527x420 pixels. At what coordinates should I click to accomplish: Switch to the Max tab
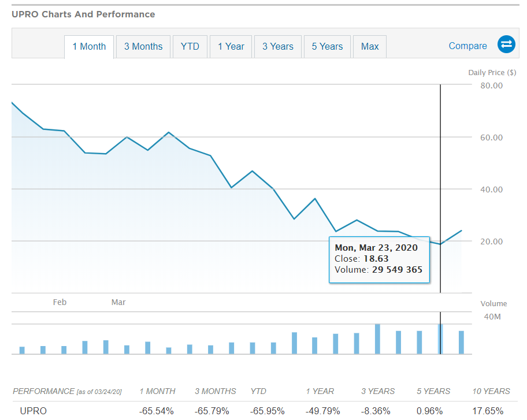tap(370, 47)
